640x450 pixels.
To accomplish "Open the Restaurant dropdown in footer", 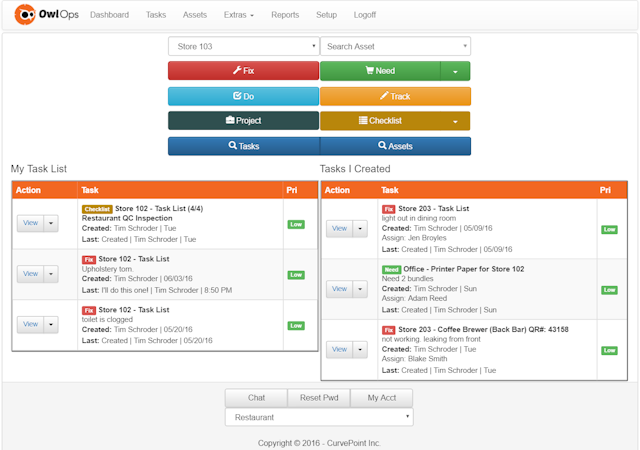I will [319, 417].
